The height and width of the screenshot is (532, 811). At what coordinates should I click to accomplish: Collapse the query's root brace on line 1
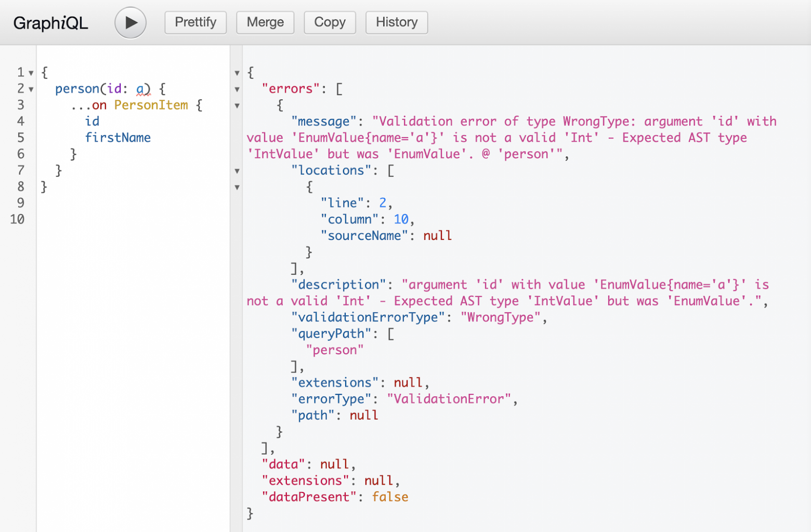click(x=31, y=73)
